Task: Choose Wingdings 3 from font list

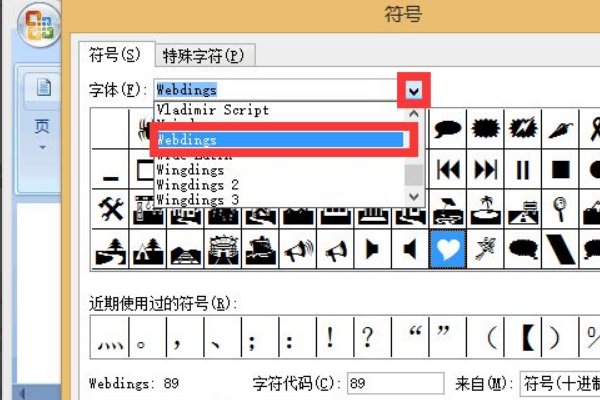Action: 197,199
